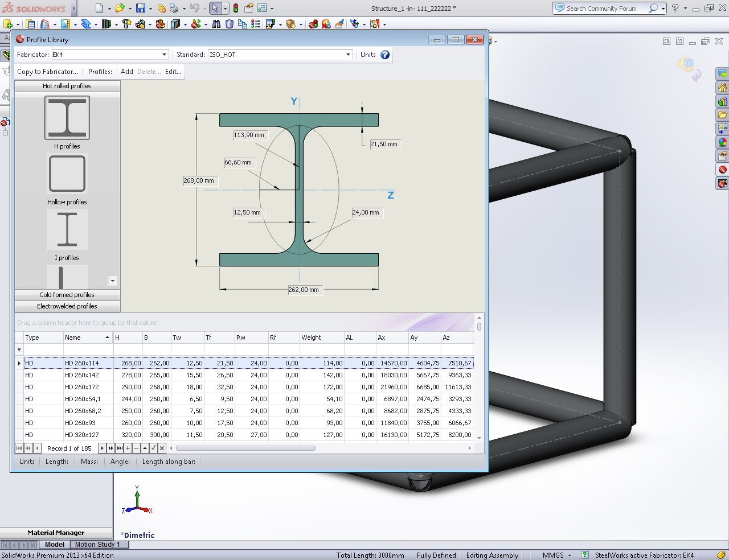The width and height of the screenshot is (729, 560).
Task: Select the HD 260x172 row
Action: pos(248,387)
